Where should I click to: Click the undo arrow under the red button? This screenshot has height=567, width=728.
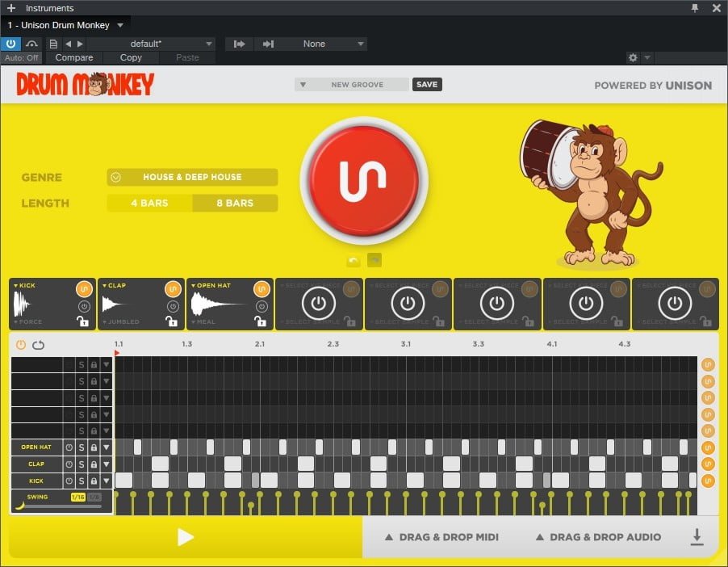click(354, 260)
